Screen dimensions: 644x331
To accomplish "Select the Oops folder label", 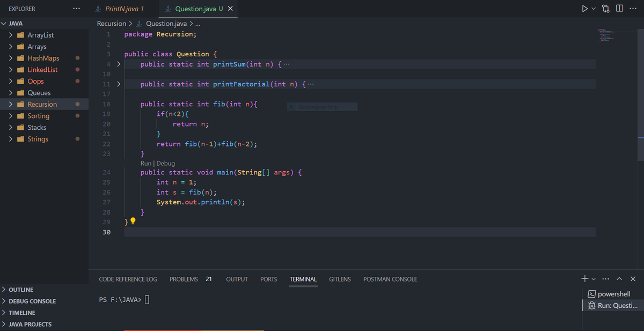I will tap(36, 81).
